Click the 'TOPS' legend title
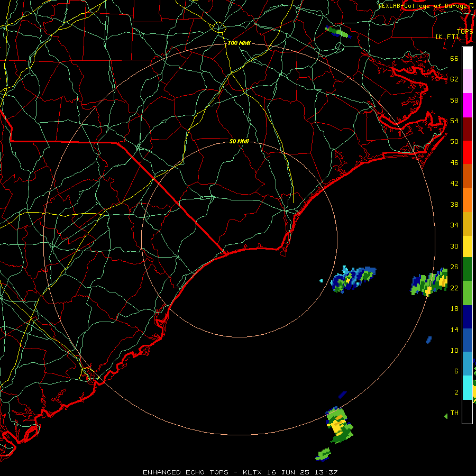The image size is (476, 476). tap(465, 32)
